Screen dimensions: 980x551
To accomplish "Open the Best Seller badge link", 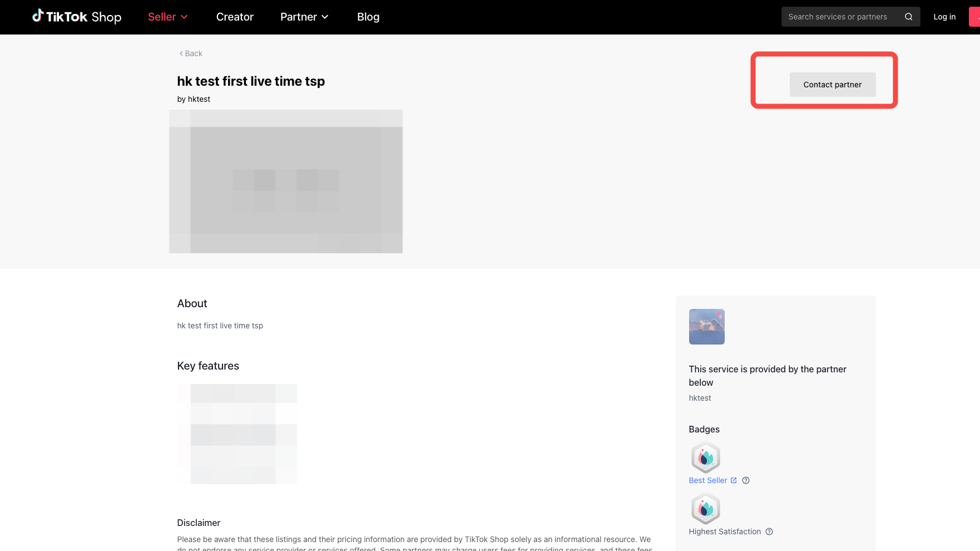I will [707, 480].
